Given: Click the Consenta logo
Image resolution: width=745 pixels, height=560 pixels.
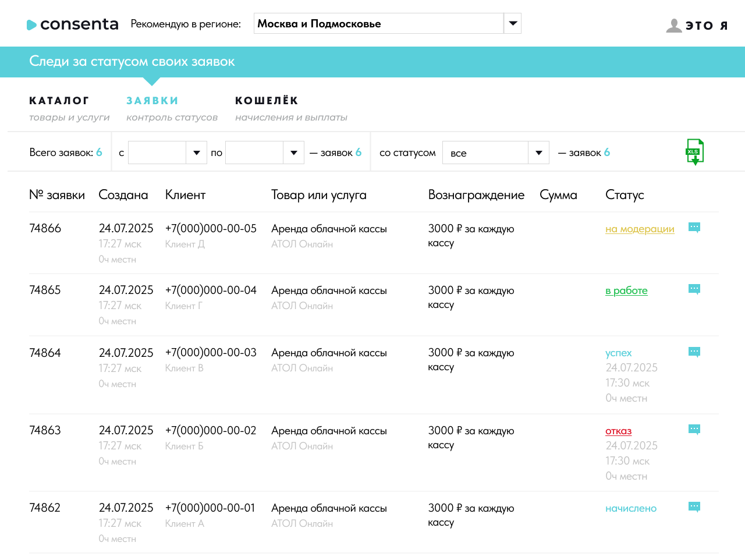Looking at the screenshot, I should (73, 24).
